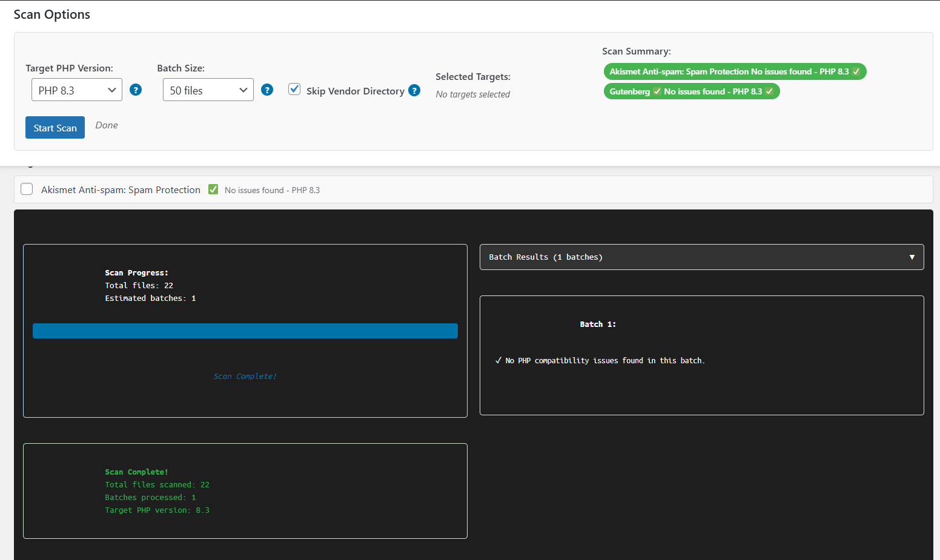940x560 pixels.
Task: Click the 'No targets selected' text
Action: click(x=473, y=94)
